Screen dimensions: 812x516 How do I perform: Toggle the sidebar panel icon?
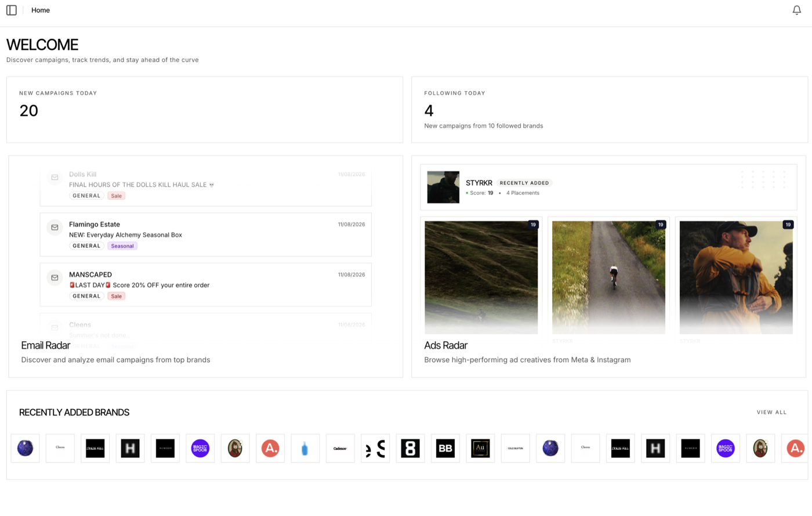click(12, 10)
